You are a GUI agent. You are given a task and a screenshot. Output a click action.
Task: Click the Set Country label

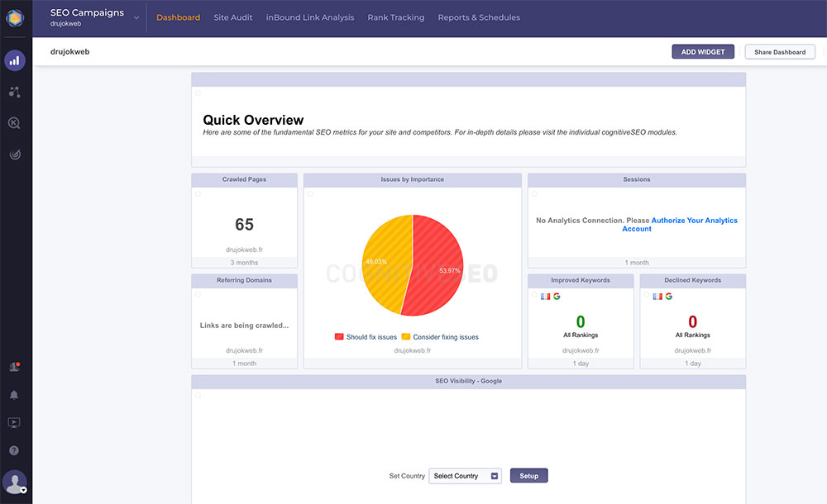tap(407, 476)
